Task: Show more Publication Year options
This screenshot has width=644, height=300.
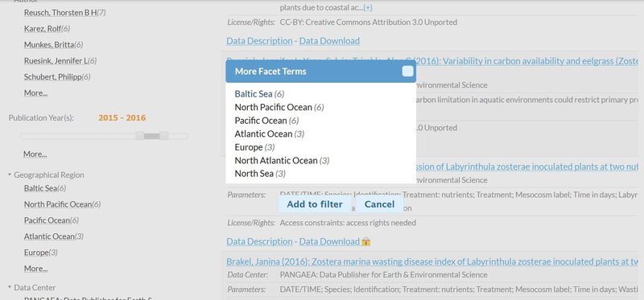Action: (x=35, y=154)
